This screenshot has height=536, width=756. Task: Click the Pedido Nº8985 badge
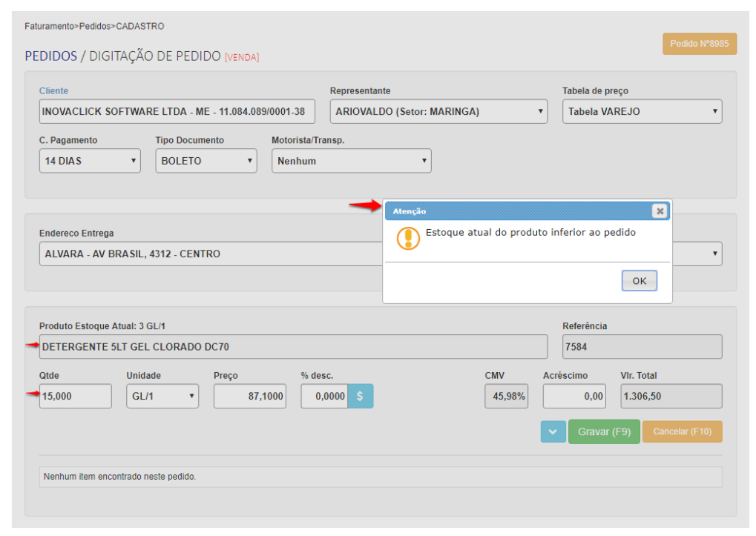point(699,44)
